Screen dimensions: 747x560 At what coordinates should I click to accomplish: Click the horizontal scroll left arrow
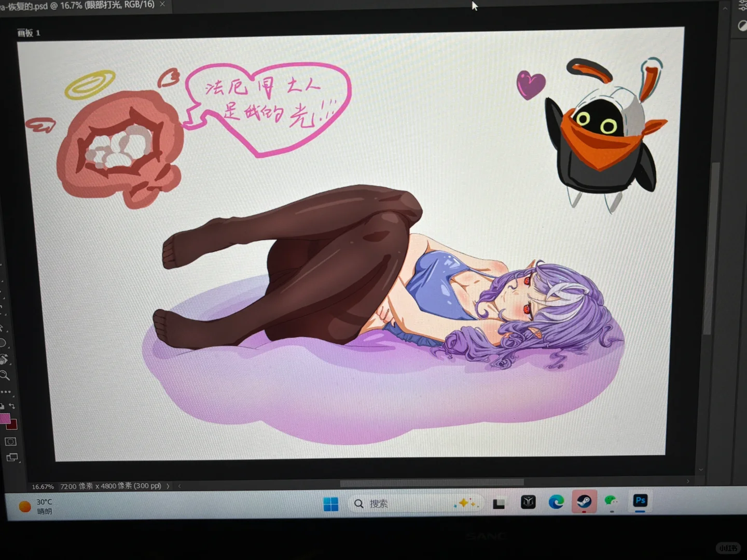(179, 486)
